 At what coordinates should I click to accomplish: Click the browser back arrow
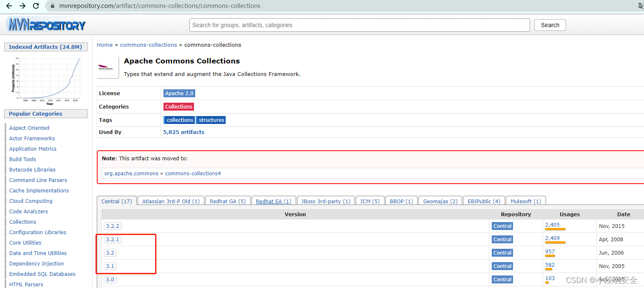(x=9, y=6)
